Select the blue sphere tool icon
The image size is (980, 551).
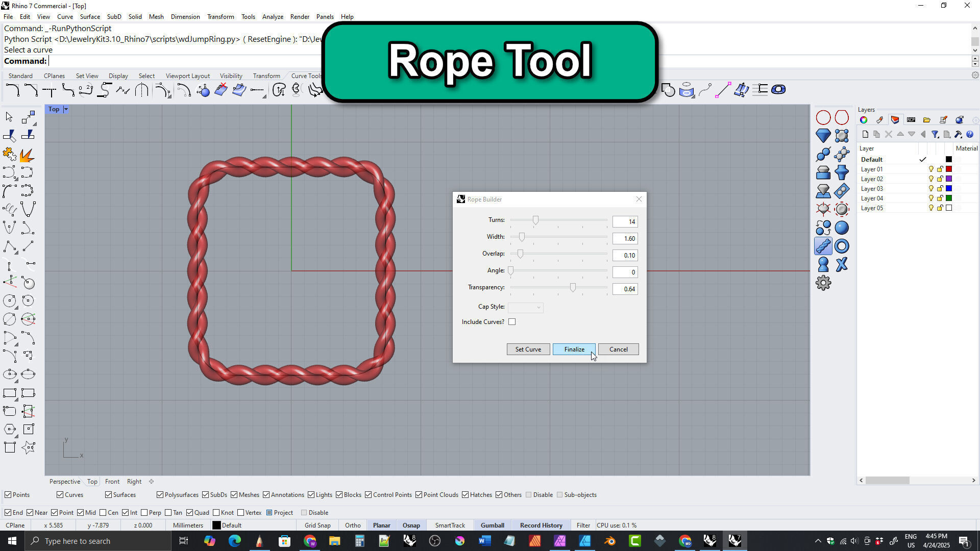coord(842,228)
